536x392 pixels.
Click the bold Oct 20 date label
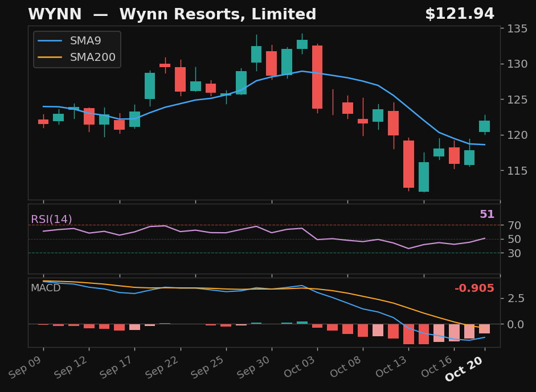pyautogui.click(x=465, y=368)
